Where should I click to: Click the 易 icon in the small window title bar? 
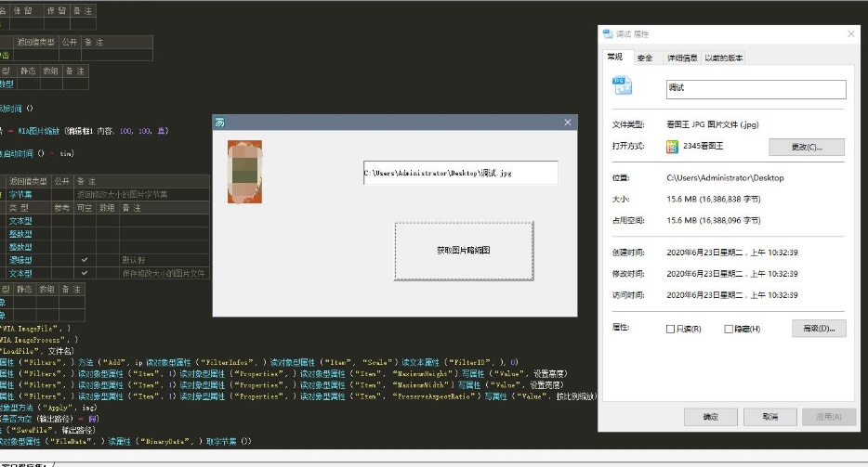click(220, 123)
